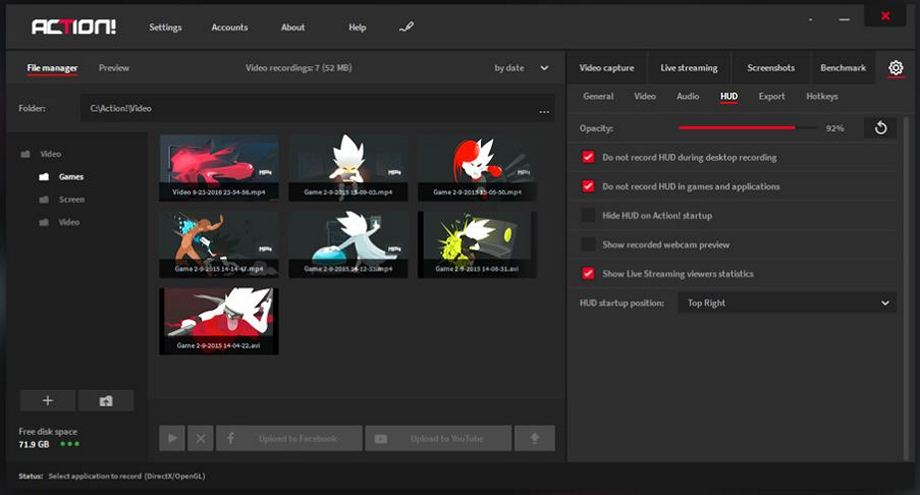Click the Facebook logo icon

tap(231, 438)
